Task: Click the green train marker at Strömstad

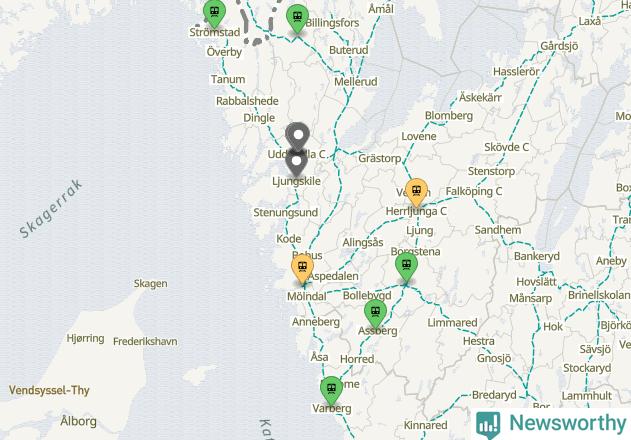Action: pyautogui.click(x=214, y=14)
